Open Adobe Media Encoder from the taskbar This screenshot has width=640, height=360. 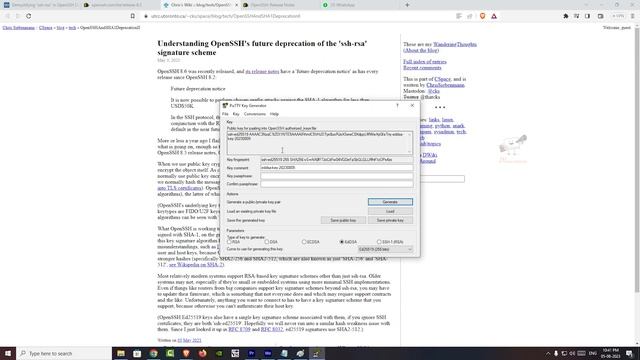[268, 353]
